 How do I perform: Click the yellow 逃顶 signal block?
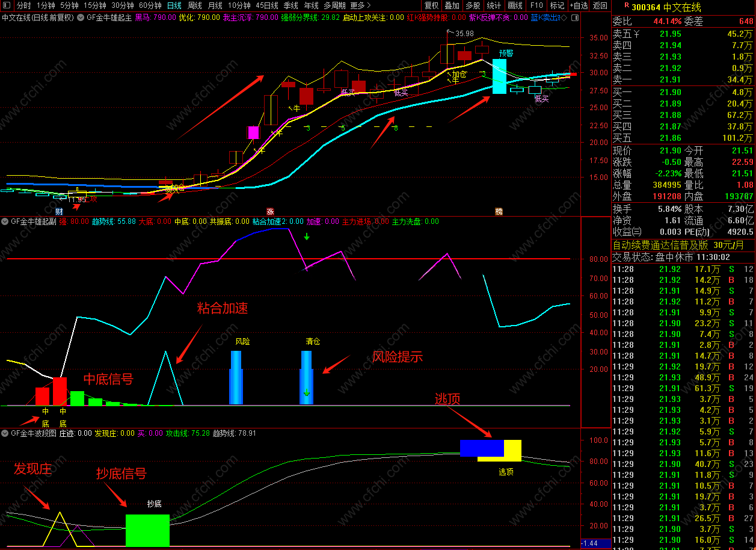pyautogui.click(x=512, y=450)
